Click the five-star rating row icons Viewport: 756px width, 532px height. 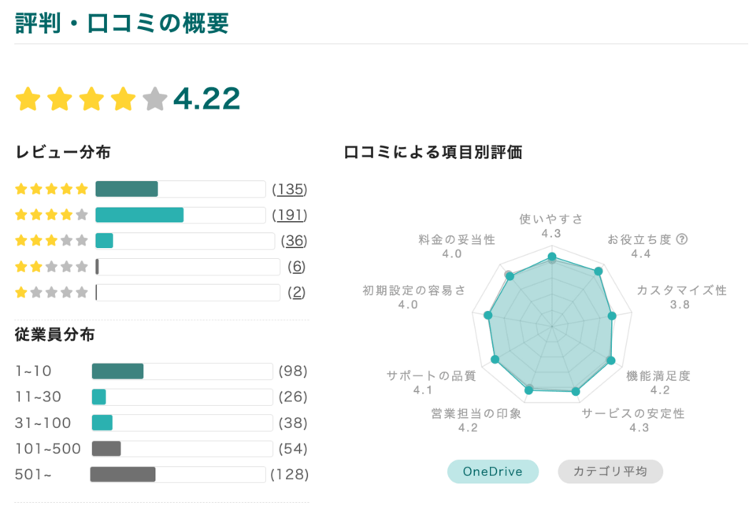tap(51, 189)
